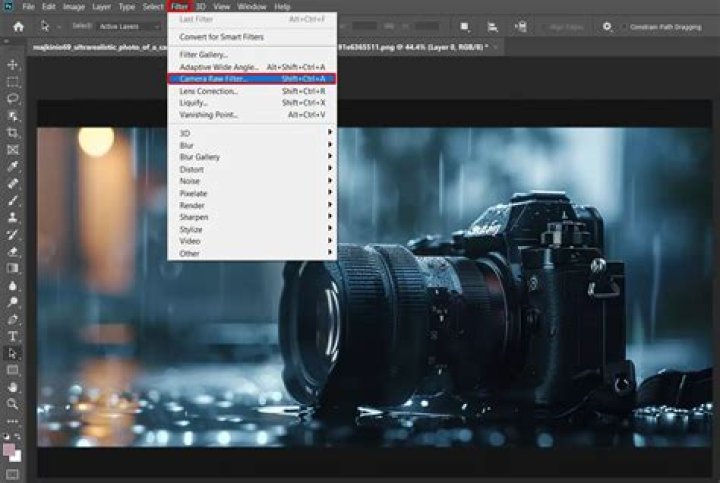This screenshot has height=483, width=720.
Task: Select the Brush tool
Action: (x=13, y=200)
